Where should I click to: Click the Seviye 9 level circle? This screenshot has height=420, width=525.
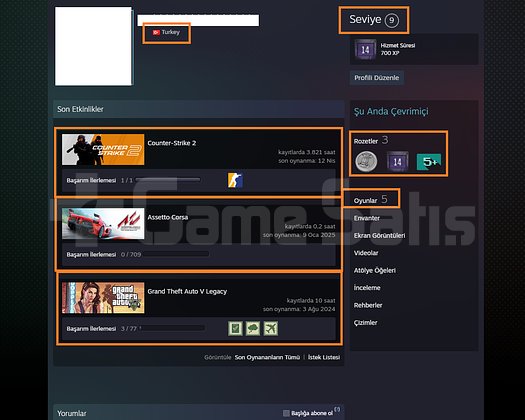[x=392, y=20]
